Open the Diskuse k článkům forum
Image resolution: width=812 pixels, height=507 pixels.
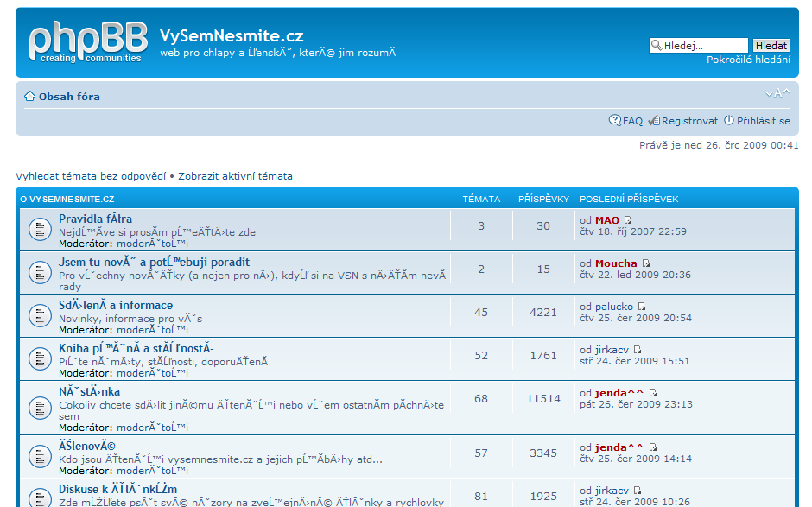click(117, 489)
